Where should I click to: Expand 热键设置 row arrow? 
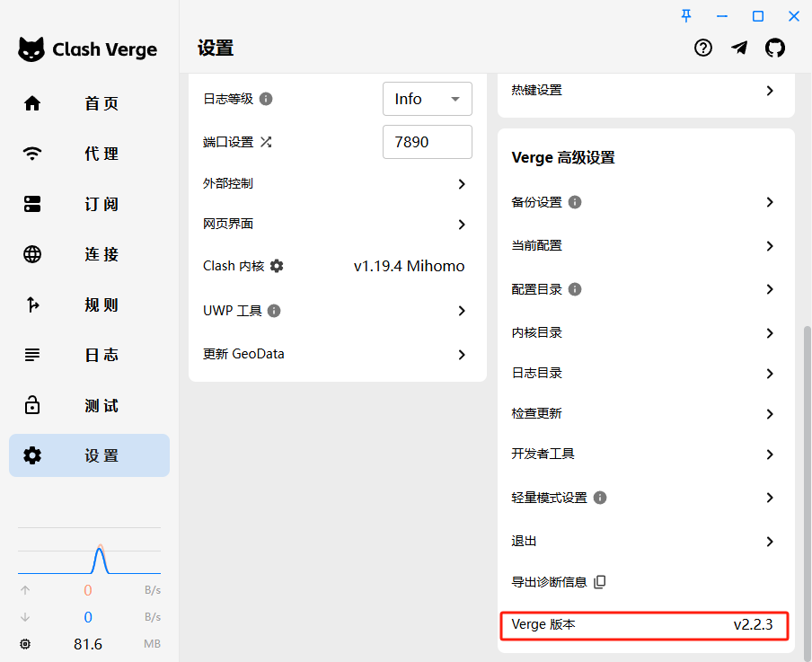tap(770, 91)
